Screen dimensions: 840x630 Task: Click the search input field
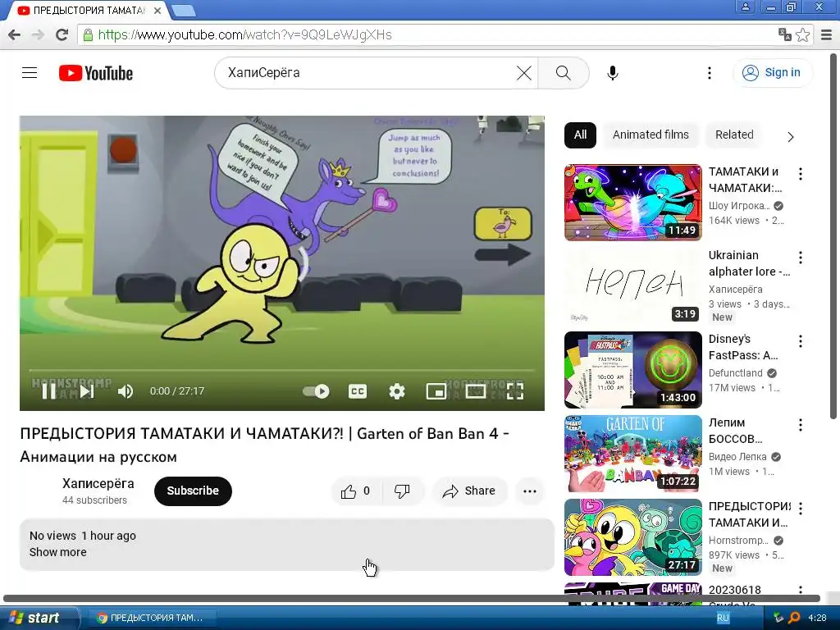[370, 73]
